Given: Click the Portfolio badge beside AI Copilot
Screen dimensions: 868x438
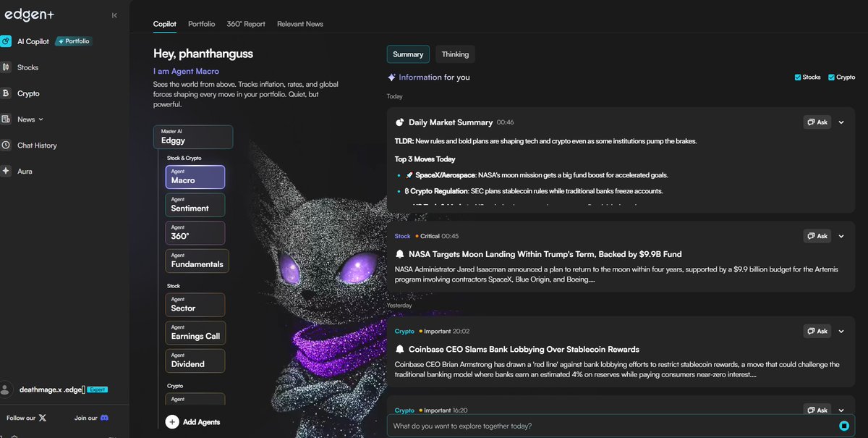Looking at the screenshot, I should point(74,41).
